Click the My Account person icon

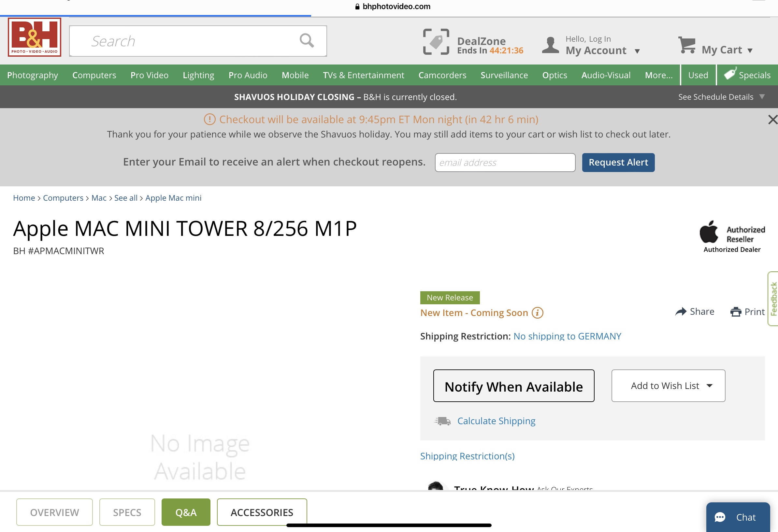click(550, 45)
